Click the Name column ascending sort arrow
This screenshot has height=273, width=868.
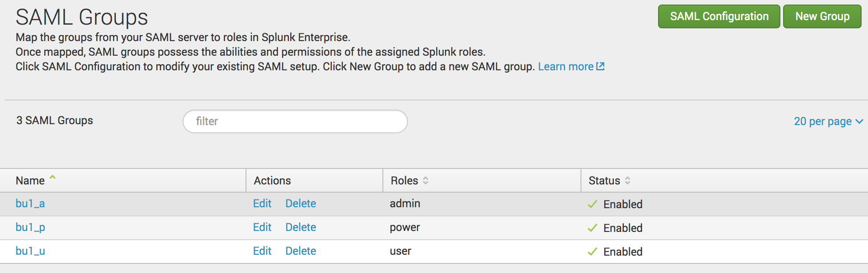point(52,177)
